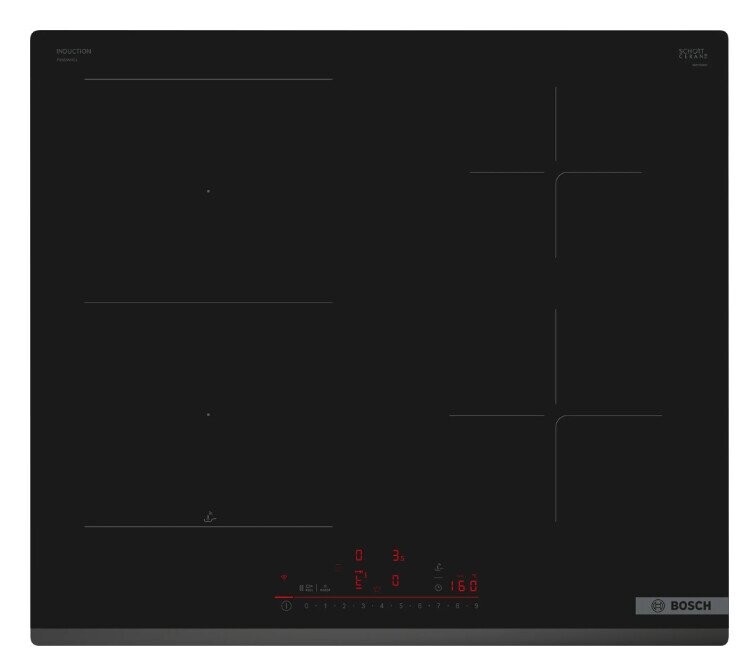Select rear-left zone display showing 0

pos(359,555)
